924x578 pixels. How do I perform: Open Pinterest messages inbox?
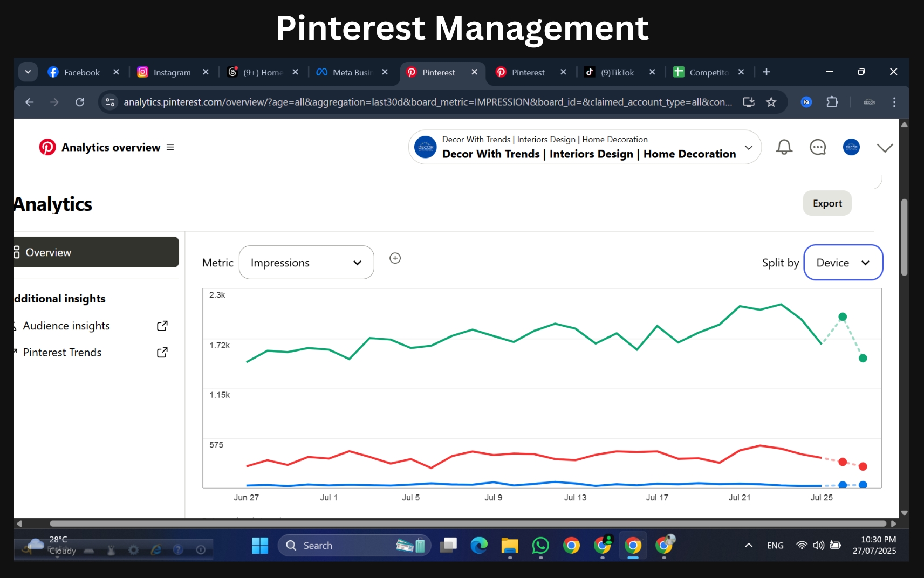click(x=818, y=147)
